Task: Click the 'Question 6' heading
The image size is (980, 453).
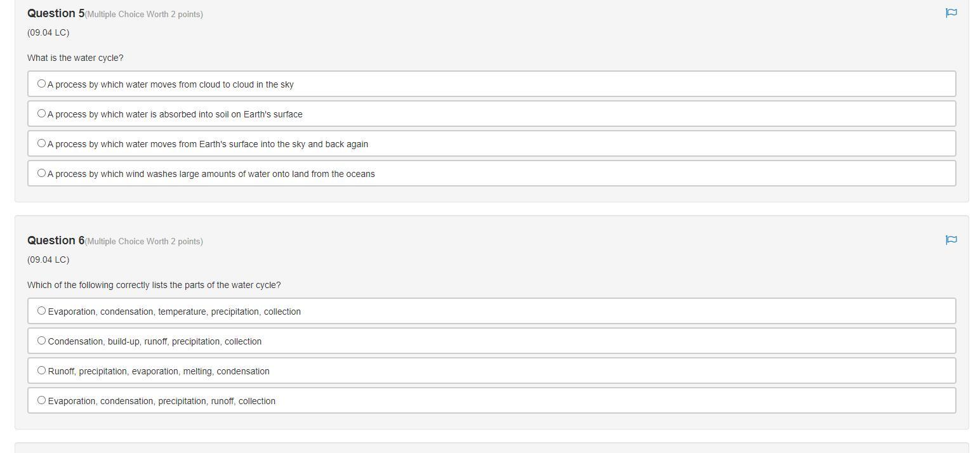Action: pyautogui.click(x=56, y=240)
